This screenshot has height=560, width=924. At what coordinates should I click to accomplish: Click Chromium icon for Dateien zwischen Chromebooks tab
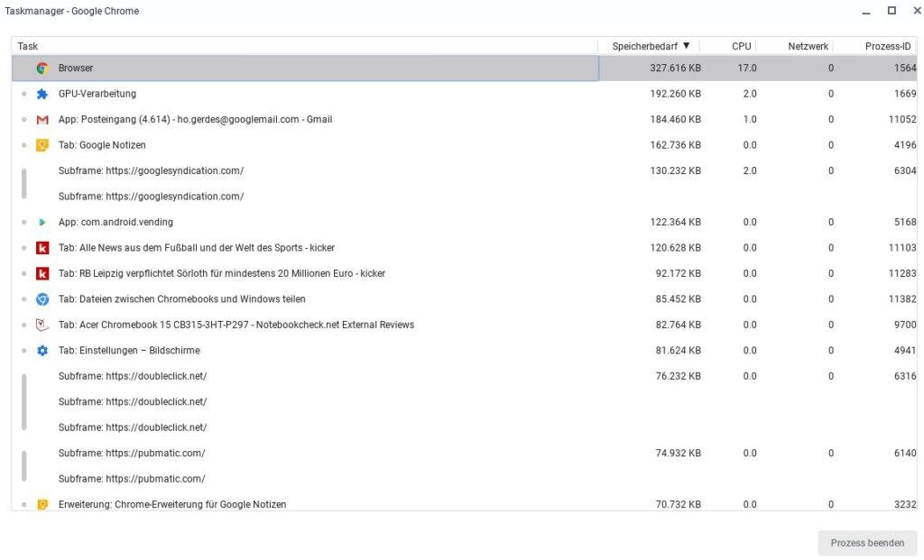click(42, 299)
